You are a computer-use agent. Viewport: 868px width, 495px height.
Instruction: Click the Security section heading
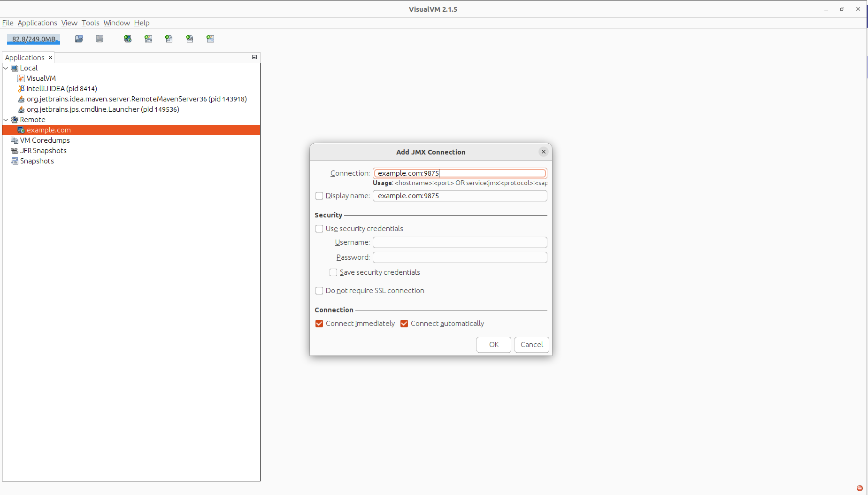[x=328, y=215]
